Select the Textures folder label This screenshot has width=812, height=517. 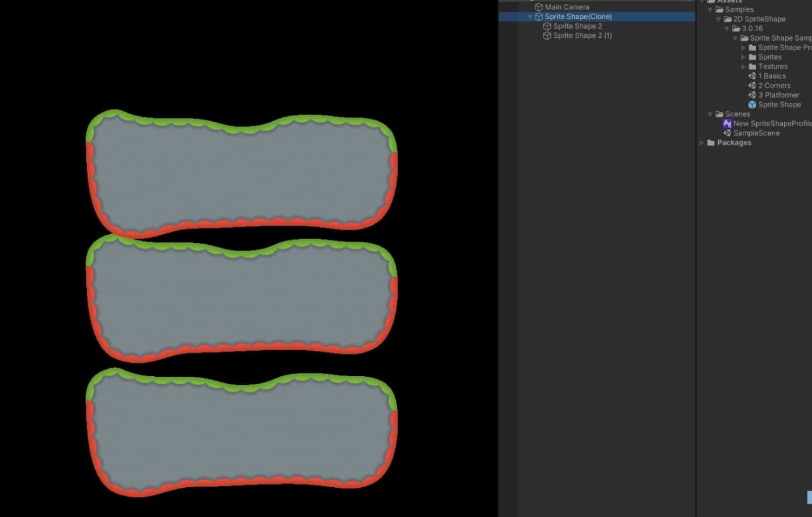pos(773,67)
